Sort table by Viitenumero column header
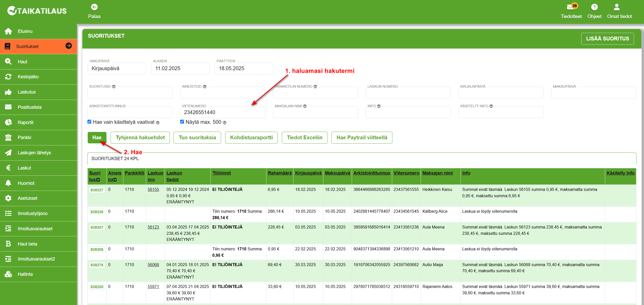 pos(406,173)
